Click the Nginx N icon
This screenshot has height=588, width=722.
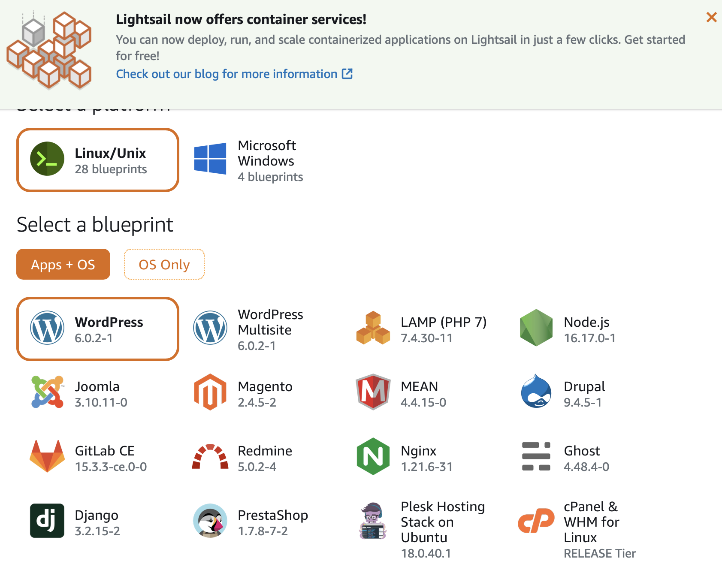pos(373,456)
